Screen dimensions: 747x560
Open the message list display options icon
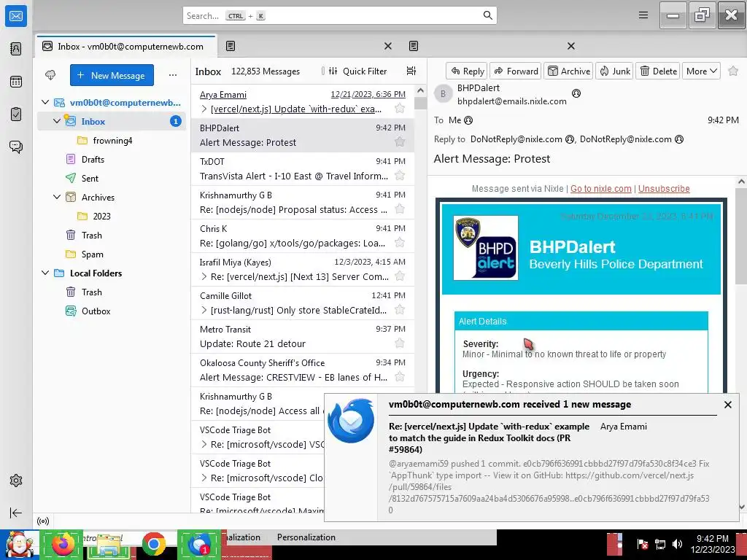(x=411, y=71)
